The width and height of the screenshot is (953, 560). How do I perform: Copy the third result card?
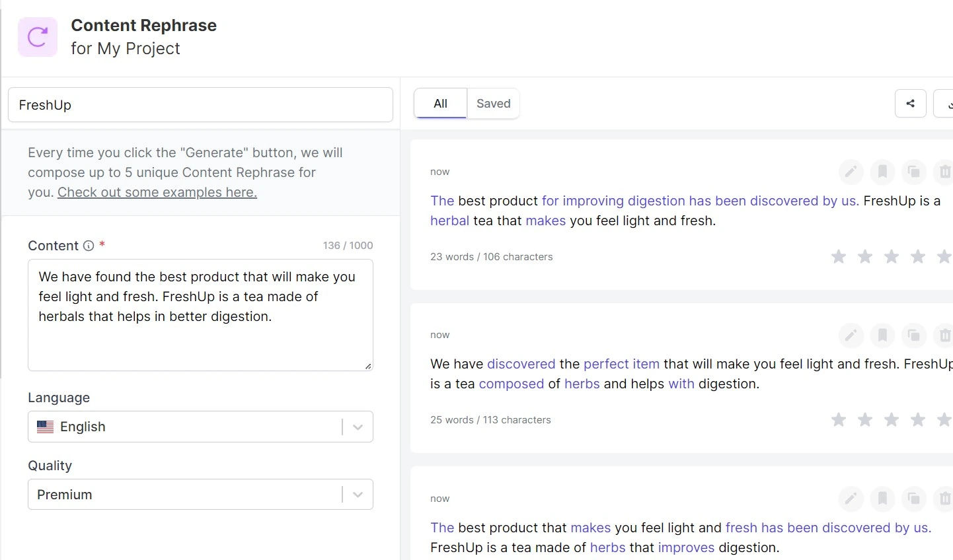pyautogui.click(x=914, y=499)
